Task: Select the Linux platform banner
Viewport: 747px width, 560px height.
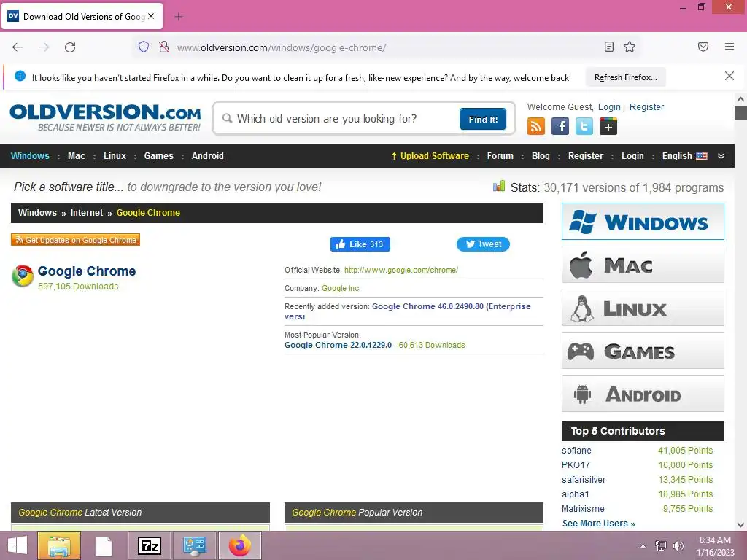Action: [643, 308]
